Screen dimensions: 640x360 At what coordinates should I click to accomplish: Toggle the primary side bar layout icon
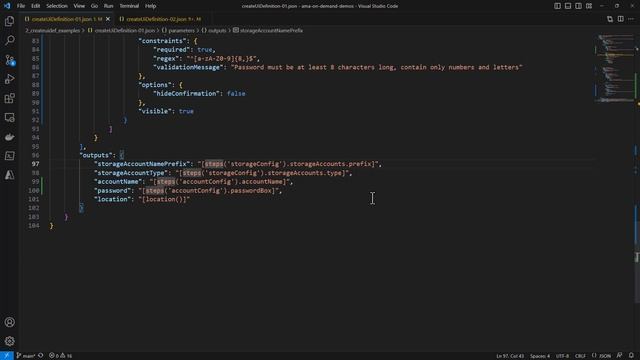click(x=557, y=6)
